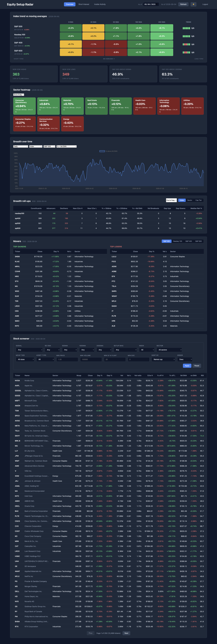Open the Order 'Desc' dropdown
The image size is (217, 644).
185,359
